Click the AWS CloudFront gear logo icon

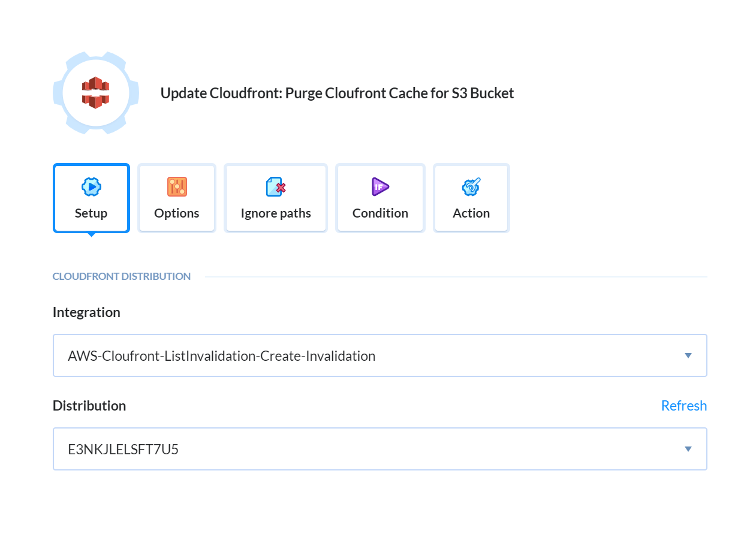(96, 93)
